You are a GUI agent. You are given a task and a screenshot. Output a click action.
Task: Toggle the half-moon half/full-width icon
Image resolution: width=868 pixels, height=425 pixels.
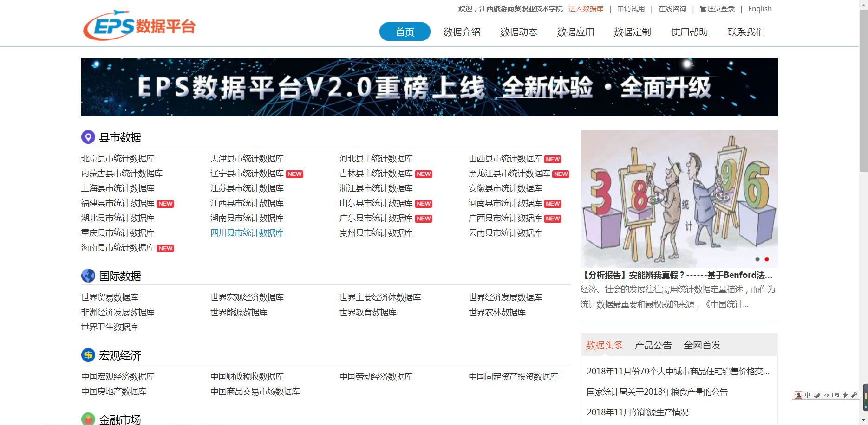817,395
